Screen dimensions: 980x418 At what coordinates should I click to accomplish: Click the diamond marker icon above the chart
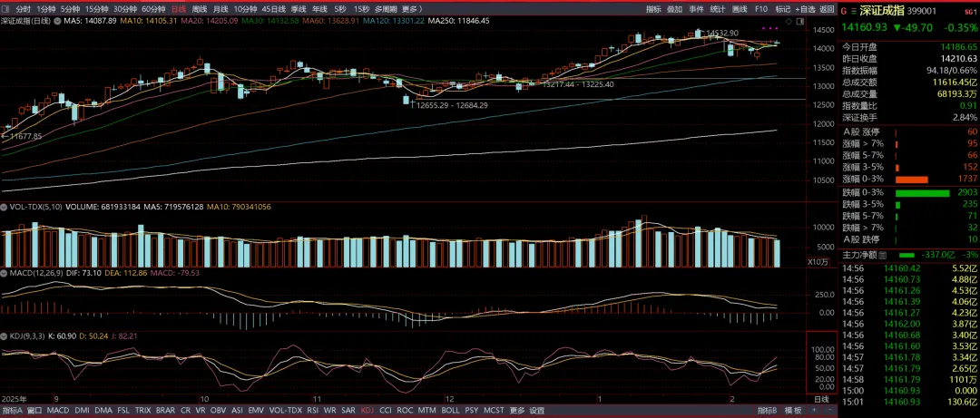coord(789,21)
